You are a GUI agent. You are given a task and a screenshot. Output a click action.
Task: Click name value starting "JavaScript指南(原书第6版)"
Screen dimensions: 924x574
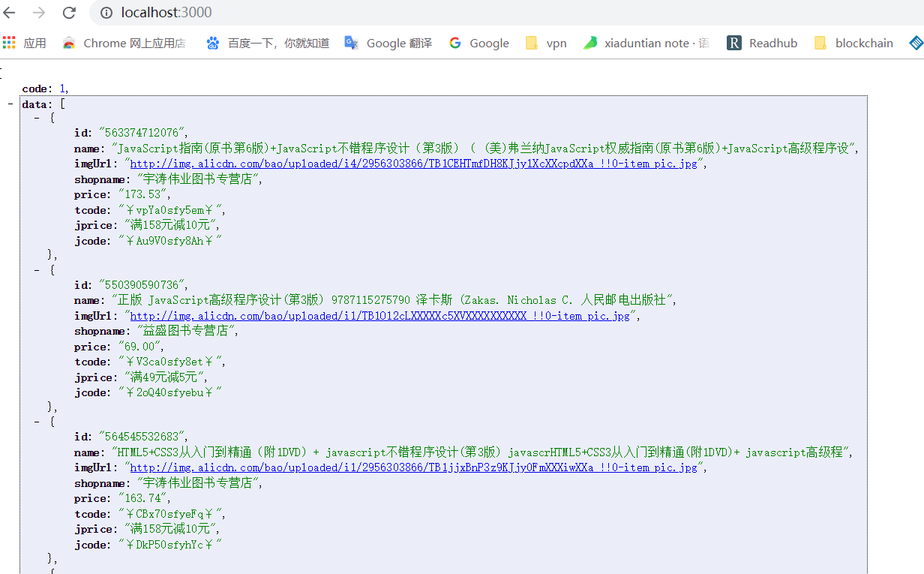484,149
